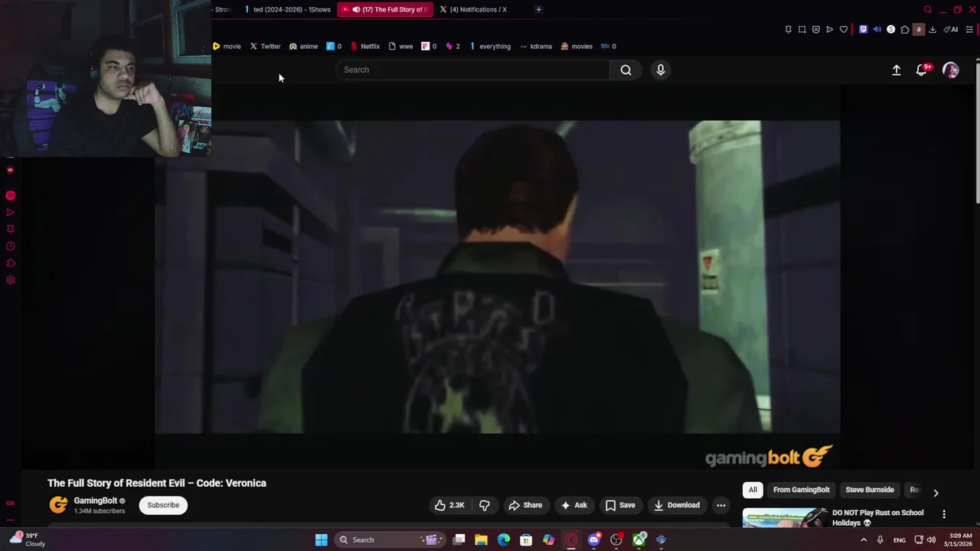
Task: Open the purple Twitch extension icon
Action: coord(863,30)
